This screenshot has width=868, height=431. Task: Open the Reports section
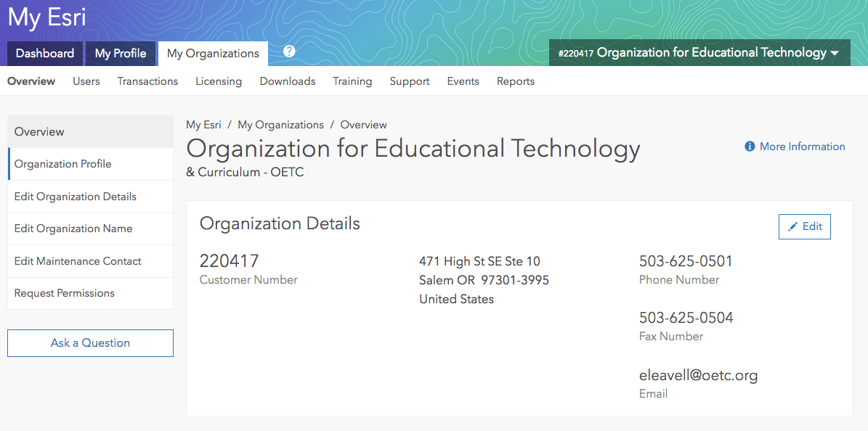(516, 81)
